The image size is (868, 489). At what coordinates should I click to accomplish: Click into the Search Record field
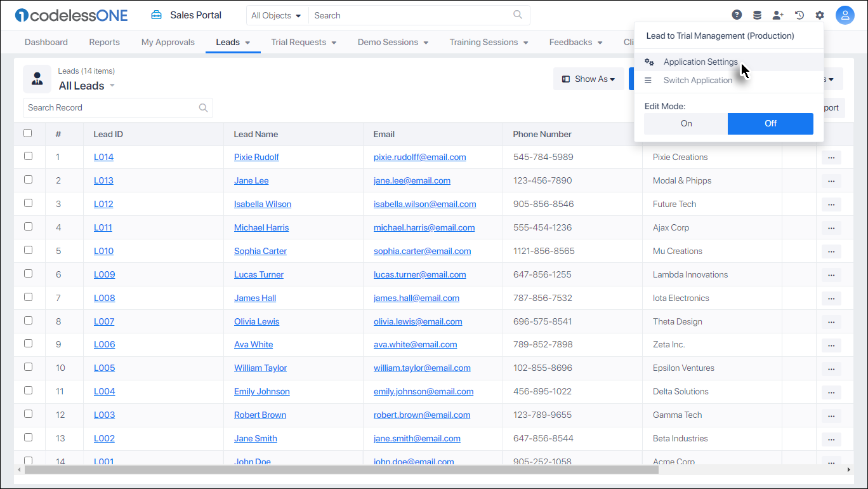point(111,108)
